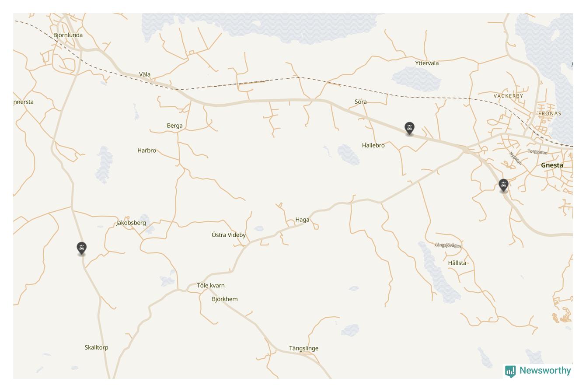Click the Newsworthy logo icon
The width and height of the screenshot is (586, 392).
(510, 371)
